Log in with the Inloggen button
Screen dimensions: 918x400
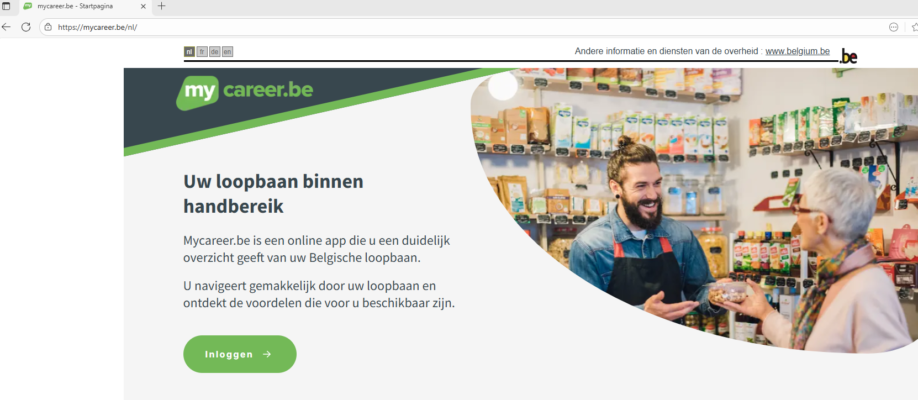[x=240, y=354]
